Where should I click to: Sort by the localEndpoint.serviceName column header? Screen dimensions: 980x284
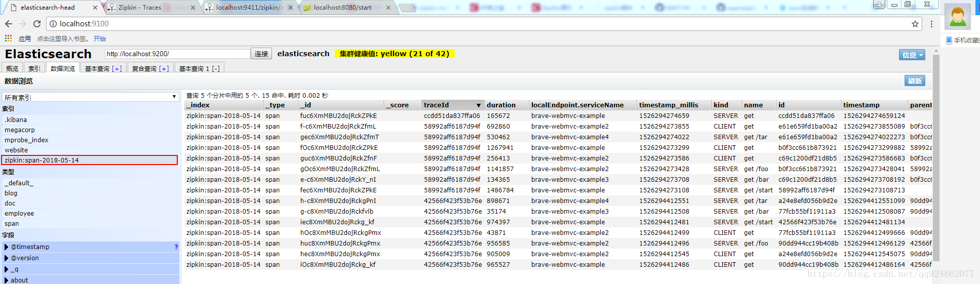(x=582, y=105)
